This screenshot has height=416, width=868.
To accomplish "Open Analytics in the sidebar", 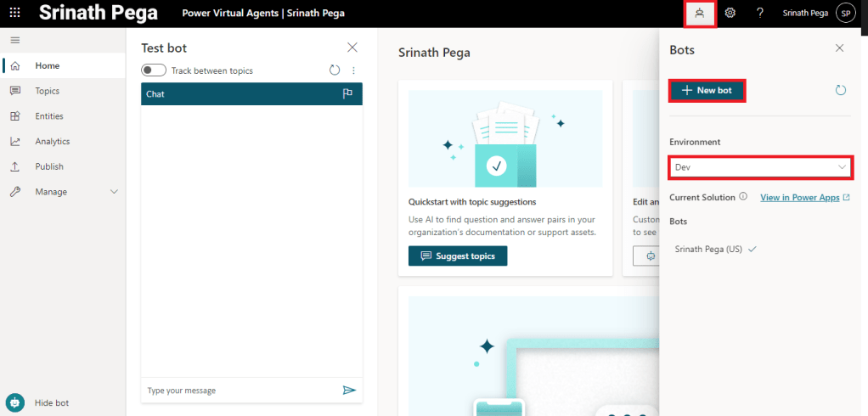I will pyautogui.click(x=52, y=142).
